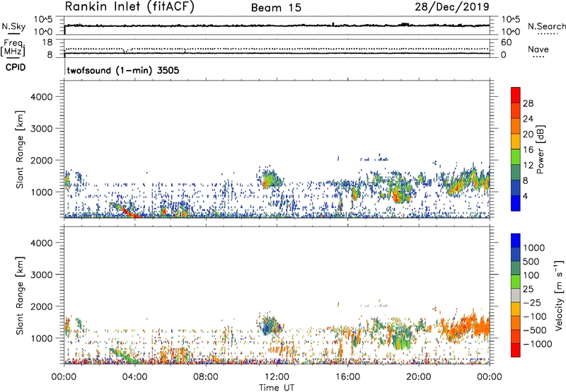Click the "08:00" time axis label
566x392 pixels.
click(x=206, y=377)
